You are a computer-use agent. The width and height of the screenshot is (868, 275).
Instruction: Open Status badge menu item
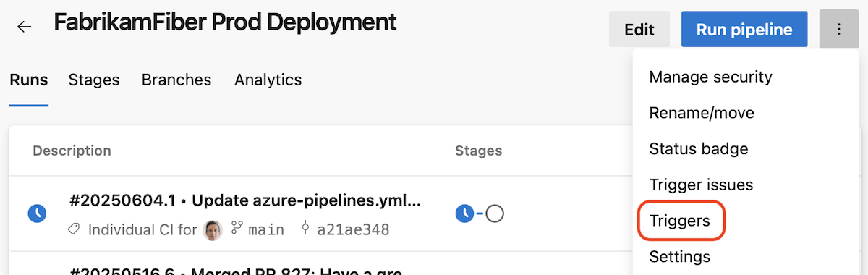coord(699,149)
